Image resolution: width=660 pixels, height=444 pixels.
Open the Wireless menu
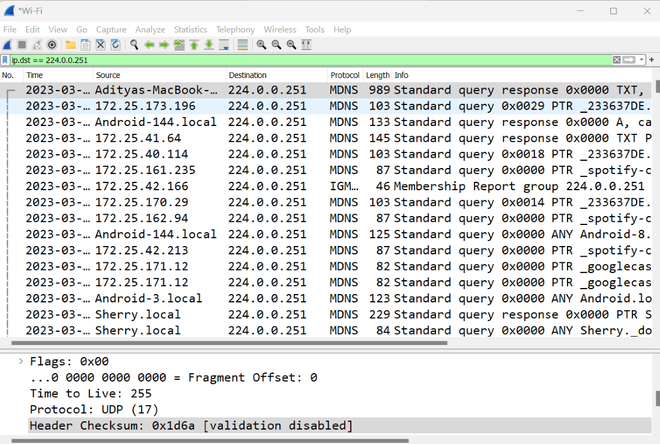click(280, 29)
